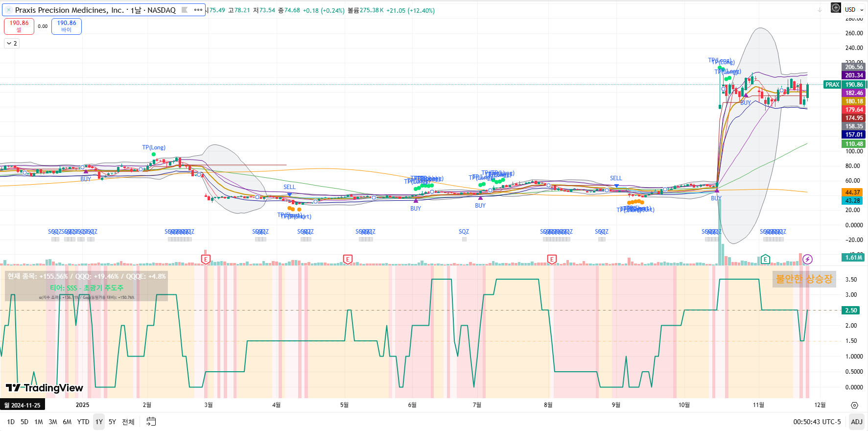Click the violet 182.46 price label
Screen dimensions: 868x431
[x=854, y=93]
